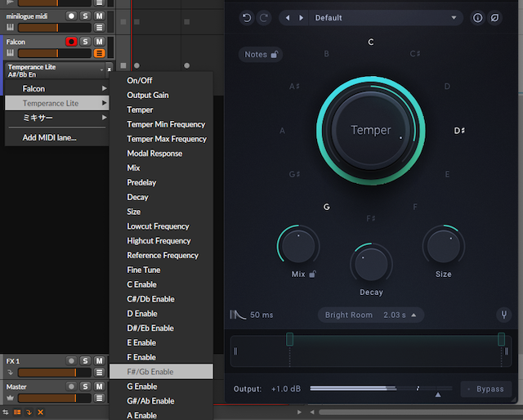523x420 pixels.
Task: Click the Falcon track lane menu icon
Action: (99, 53)
